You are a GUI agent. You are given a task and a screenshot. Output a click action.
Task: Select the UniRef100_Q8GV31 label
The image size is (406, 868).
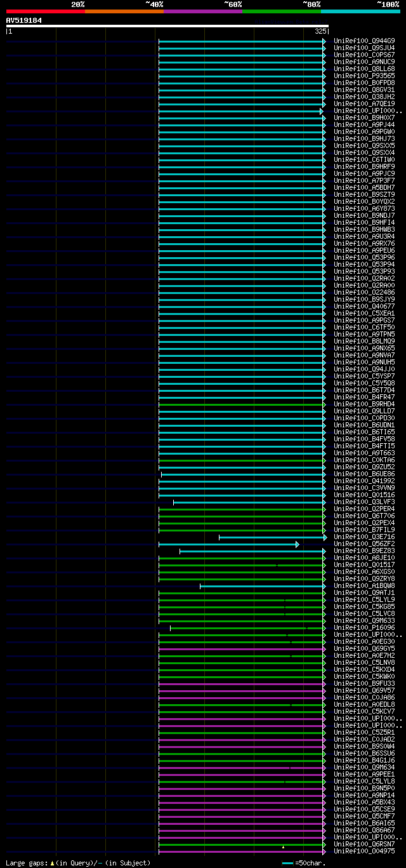coord(364,90)
